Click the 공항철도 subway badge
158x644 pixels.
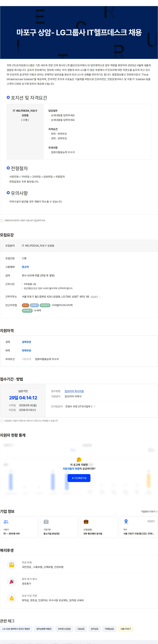pos(34,305)
